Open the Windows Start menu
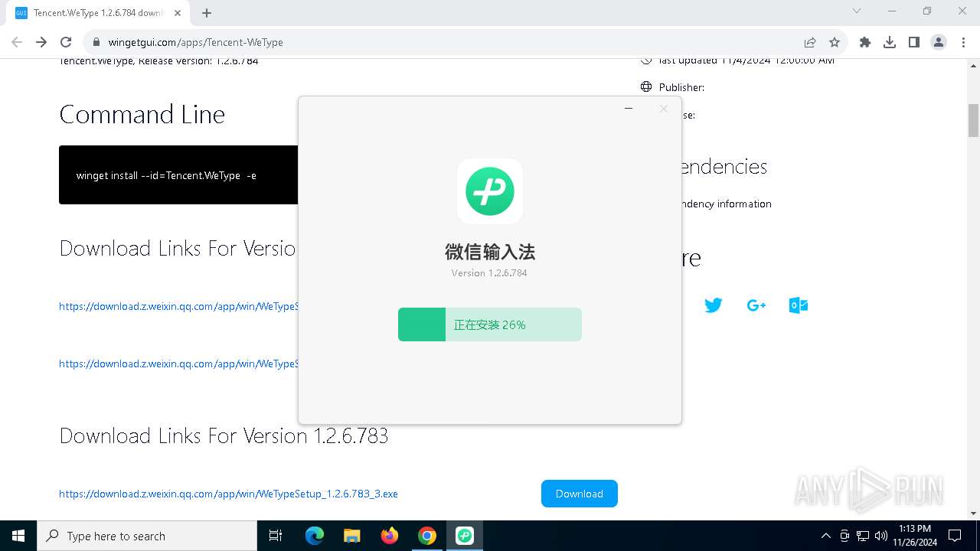 (x=18, y=536)
